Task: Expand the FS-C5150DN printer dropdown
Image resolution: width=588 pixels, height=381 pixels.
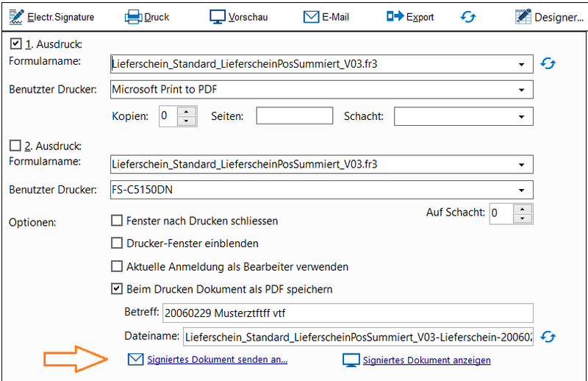Action: (522, 190)
